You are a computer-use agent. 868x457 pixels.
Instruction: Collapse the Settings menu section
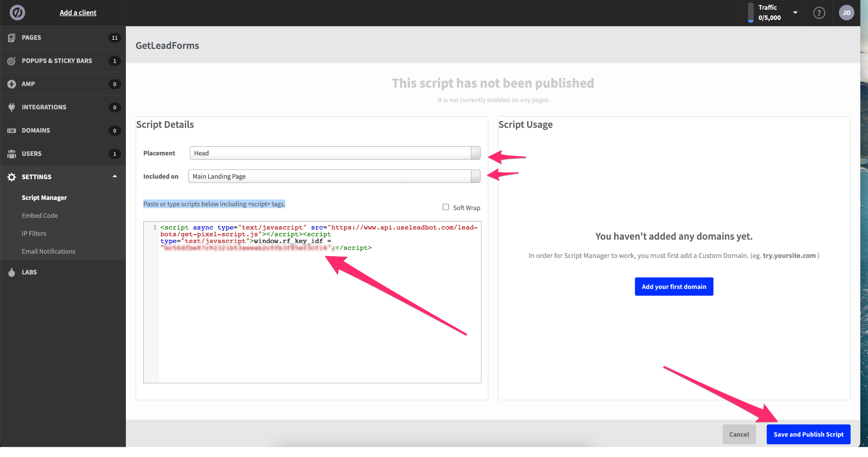coord(114,177)
